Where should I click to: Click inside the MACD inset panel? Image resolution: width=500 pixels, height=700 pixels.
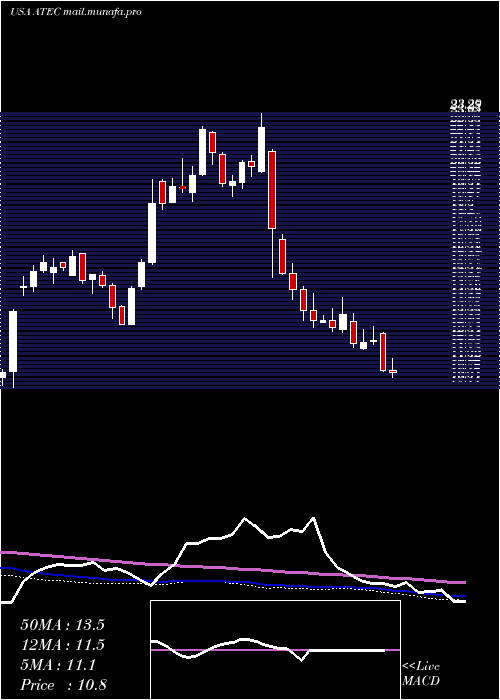(275, 650)
